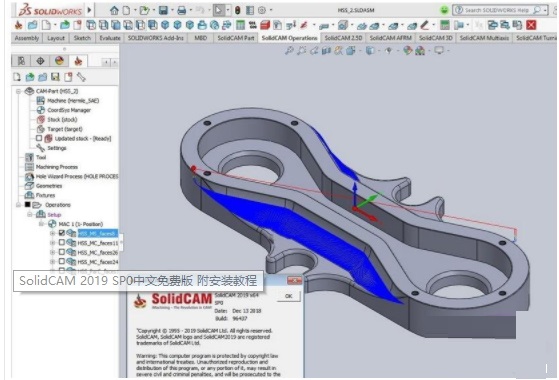Image resolution: width=559 pixels, height=380 pixels.
Task: Click the wrench icon in the CAM panel toolbar
Action: 81,77
